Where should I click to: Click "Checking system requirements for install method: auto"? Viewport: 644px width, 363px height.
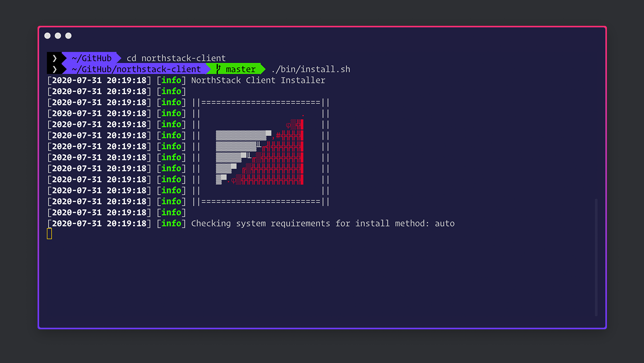323,223
